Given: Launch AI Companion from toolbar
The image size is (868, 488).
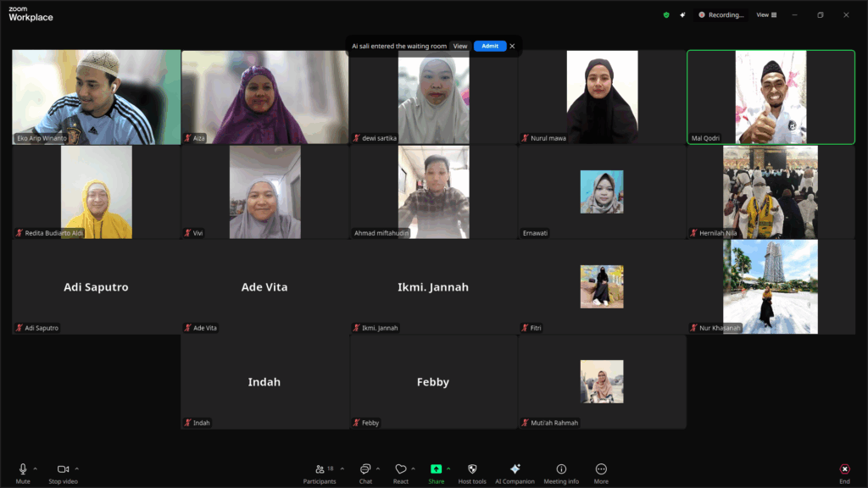Looking at the screenshot, I should click(x=515, y=469).
